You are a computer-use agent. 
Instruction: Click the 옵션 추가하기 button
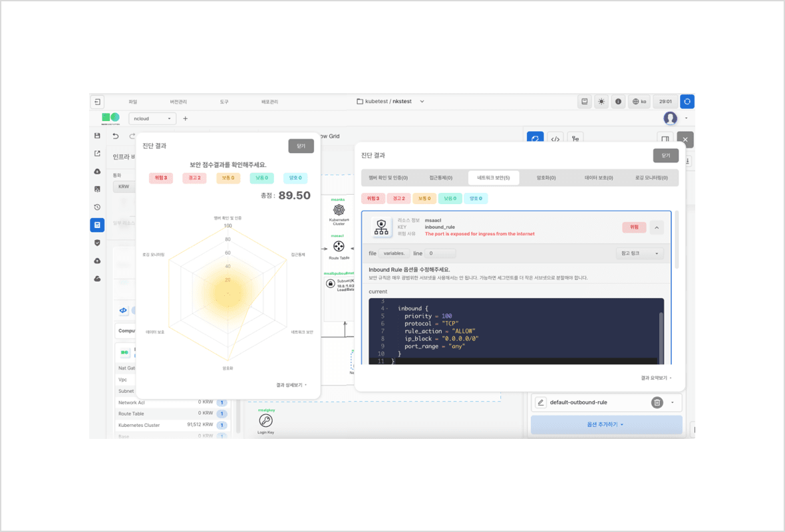[x=606, y=424]
